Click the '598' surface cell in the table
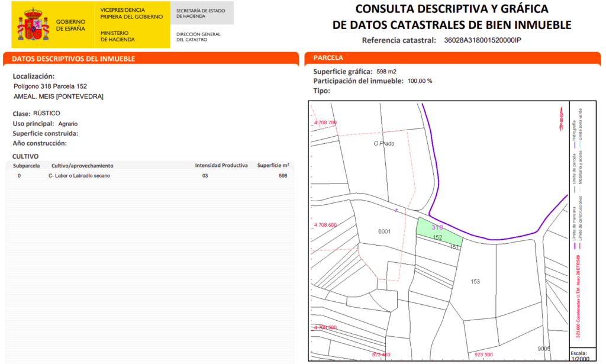606x364 pixels. pos(283,176)
